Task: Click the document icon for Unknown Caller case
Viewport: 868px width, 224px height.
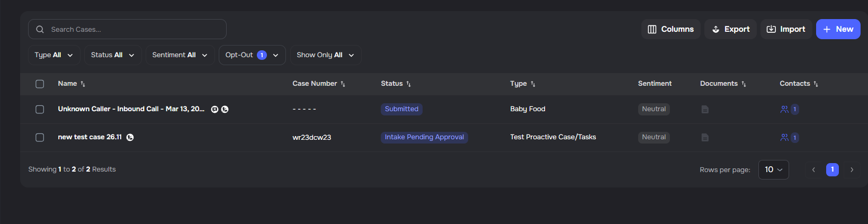Action: coord(705,110)
